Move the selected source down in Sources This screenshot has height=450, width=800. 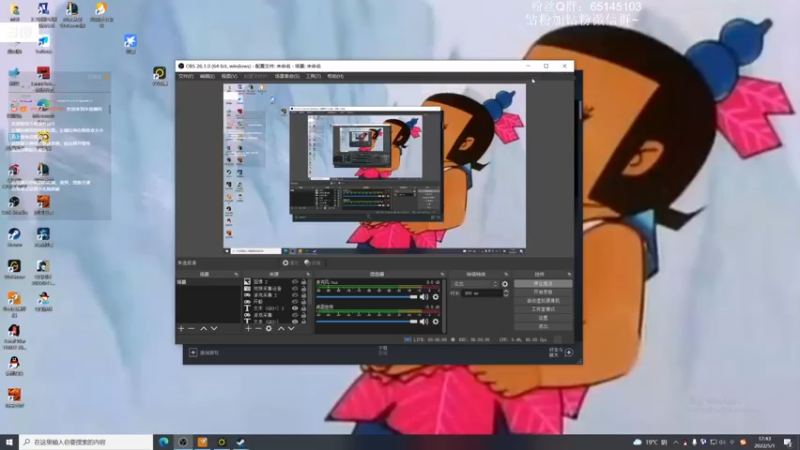click(291, 329)
